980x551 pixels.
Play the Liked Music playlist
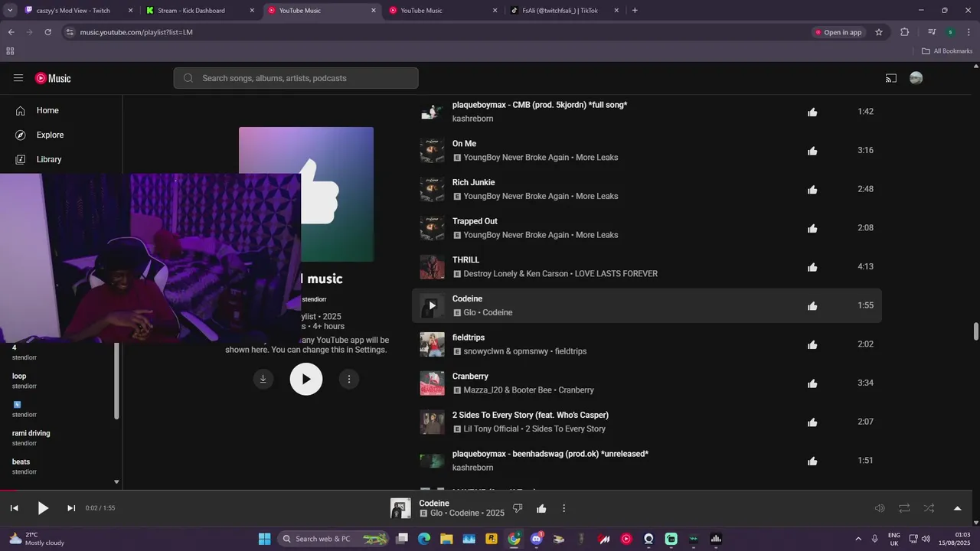click(306, 379)
